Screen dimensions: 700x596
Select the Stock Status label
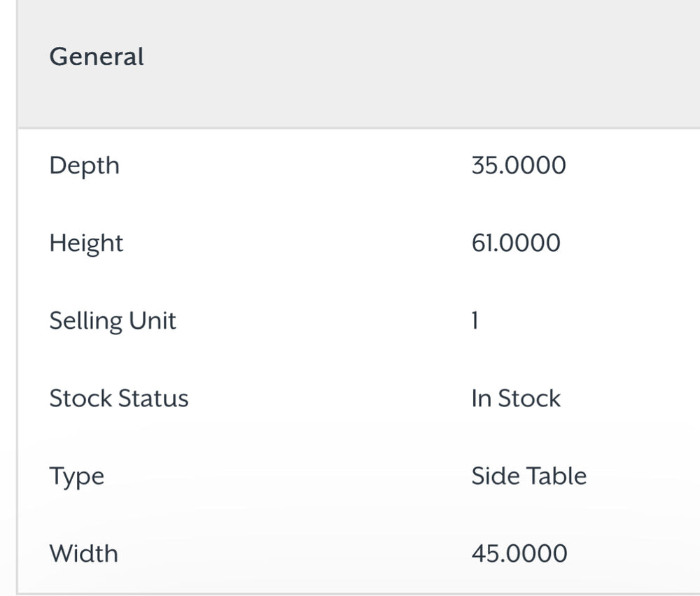[x=118, y=399]
